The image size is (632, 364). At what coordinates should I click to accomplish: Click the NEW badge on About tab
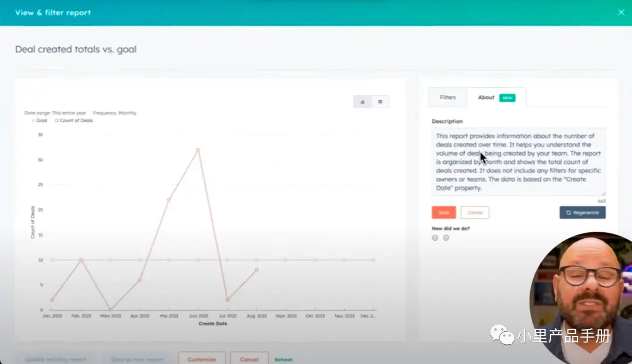(x=507, y=98)
